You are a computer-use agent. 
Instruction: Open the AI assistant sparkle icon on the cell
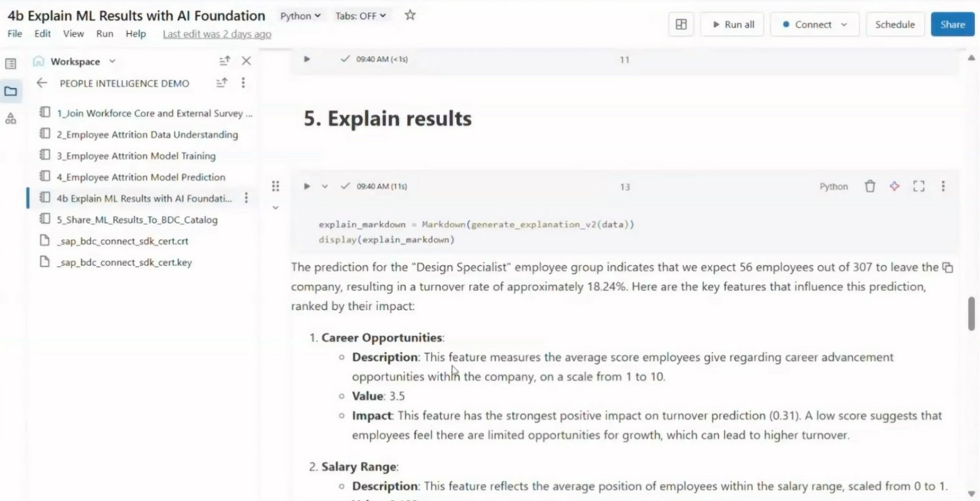point(894,186)
